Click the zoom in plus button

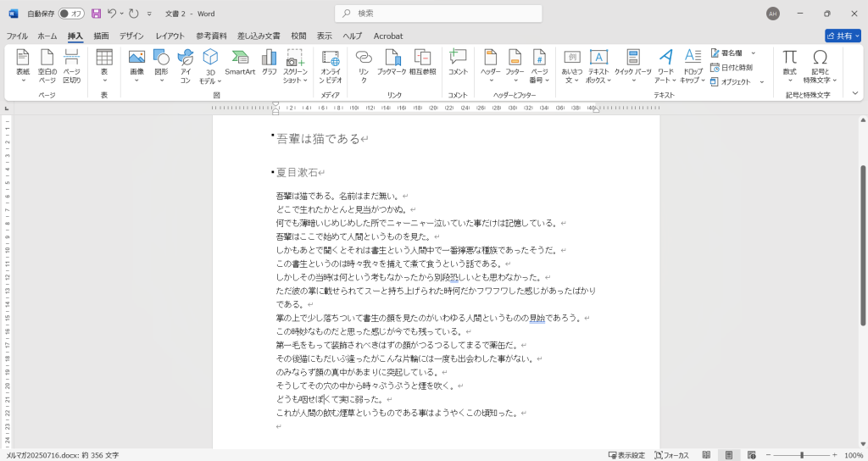point(835,455)
